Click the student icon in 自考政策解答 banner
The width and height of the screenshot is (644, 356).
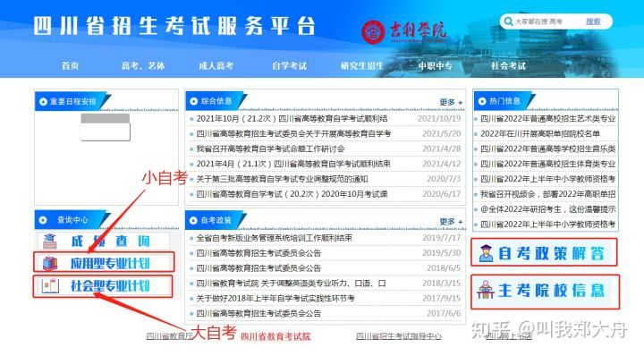click(486, 253)
